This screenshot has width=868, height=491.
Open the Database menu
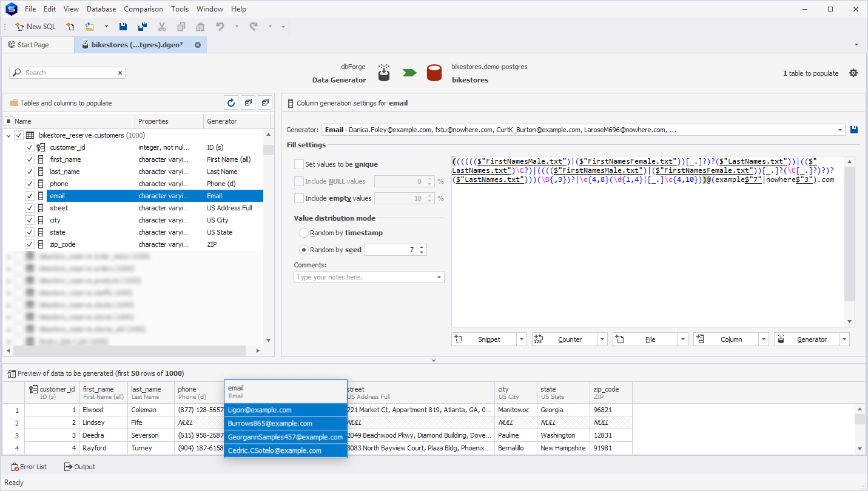101,9
